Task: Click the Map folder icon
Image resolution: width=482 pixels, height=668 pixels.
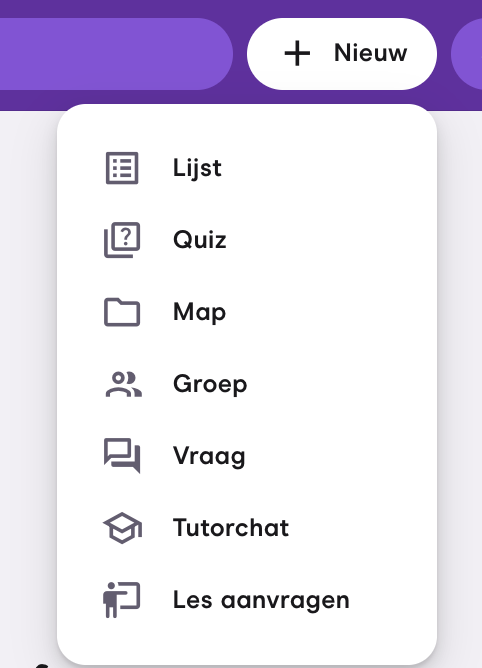Action: pos(122,312)
